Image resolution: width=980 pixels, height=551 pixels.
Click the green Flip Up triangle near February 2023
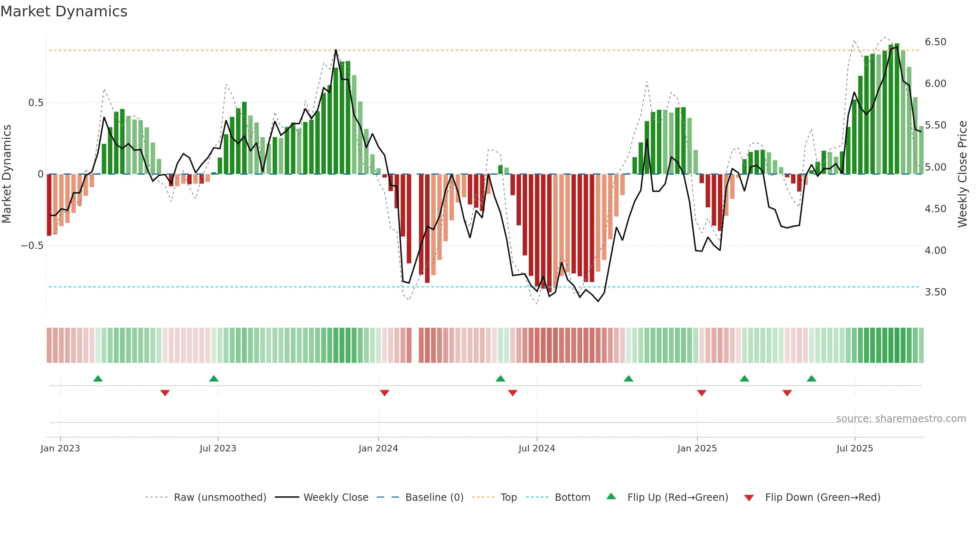click(98, 378)
